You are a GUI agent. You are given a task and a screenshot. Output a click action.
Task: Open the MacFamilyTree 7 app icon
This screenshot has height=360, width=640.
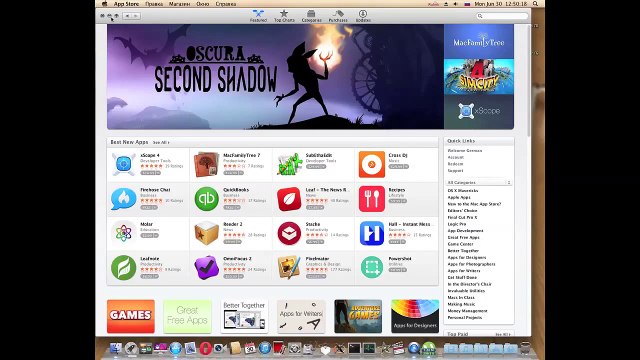point(206,164)
